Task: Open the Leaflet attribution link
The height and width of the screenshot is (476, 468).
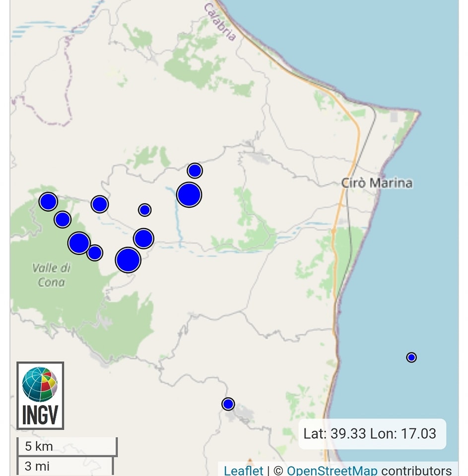Action: (243, 470)
